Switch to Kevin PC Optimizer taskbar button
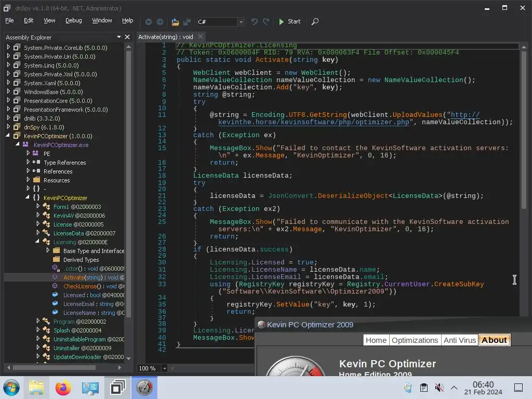This screenshot has height=399, width=532. pos(144,388)
